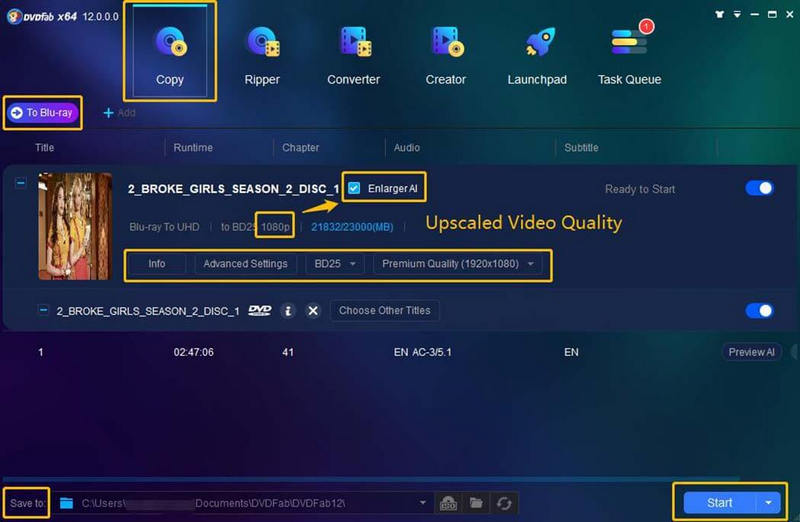Maximize the DVDFab window
800x522 pixels.
click(772, 14)
